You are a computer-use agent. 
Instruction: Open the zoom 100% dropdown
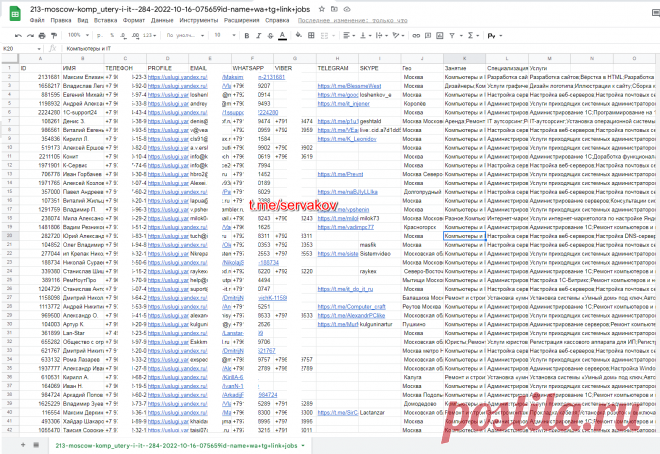coord(78,36)
